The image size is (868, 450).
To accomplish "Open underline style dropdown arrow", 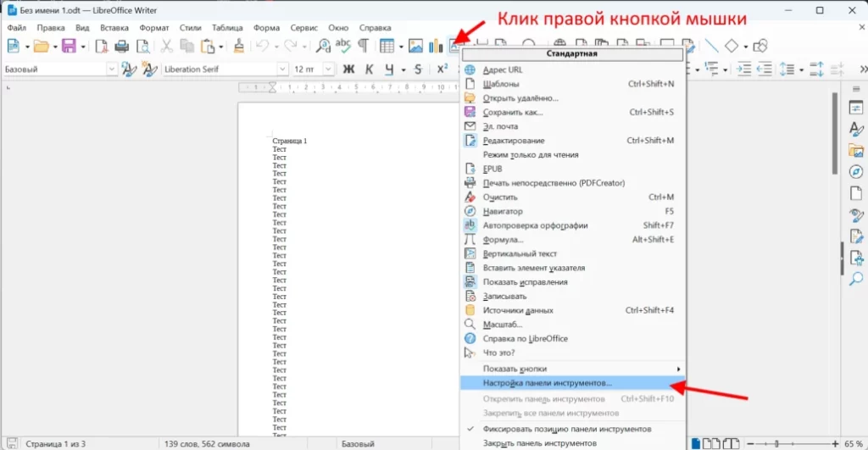I will pos(403,69).
